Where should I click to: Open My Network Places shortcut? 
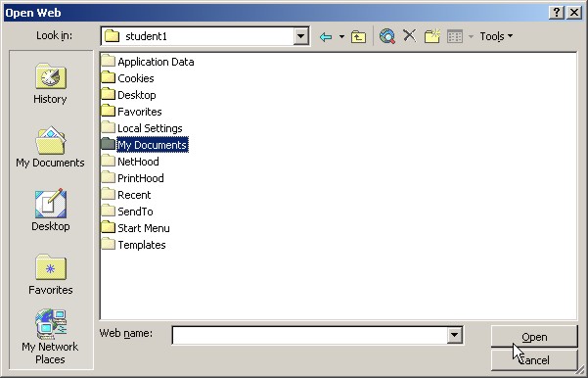[x=50, y=336]
